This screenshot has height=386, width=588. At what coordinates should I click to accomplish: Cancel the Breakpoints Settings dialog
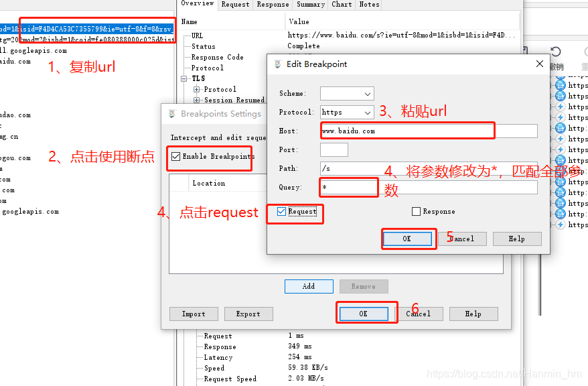pyautogui.click(x=419, y=314)
